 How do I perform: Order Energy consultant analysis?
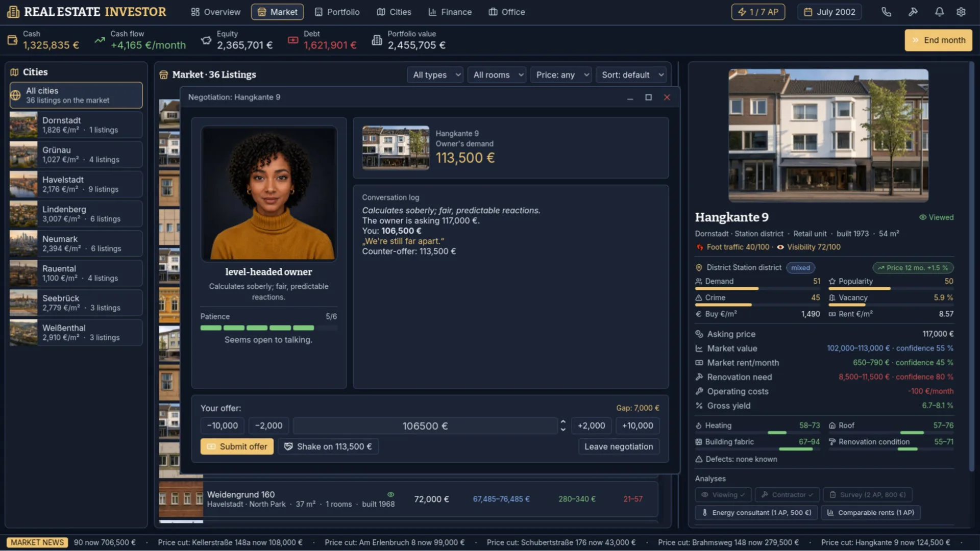click(756, 513)
